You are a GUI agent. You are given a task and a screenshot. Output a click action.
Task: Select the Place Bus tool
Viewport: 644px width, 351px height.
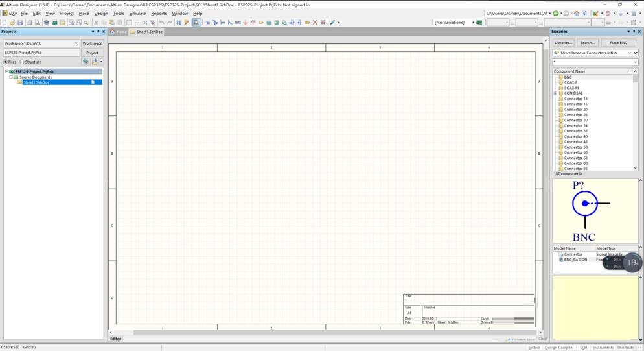(214, 23)
